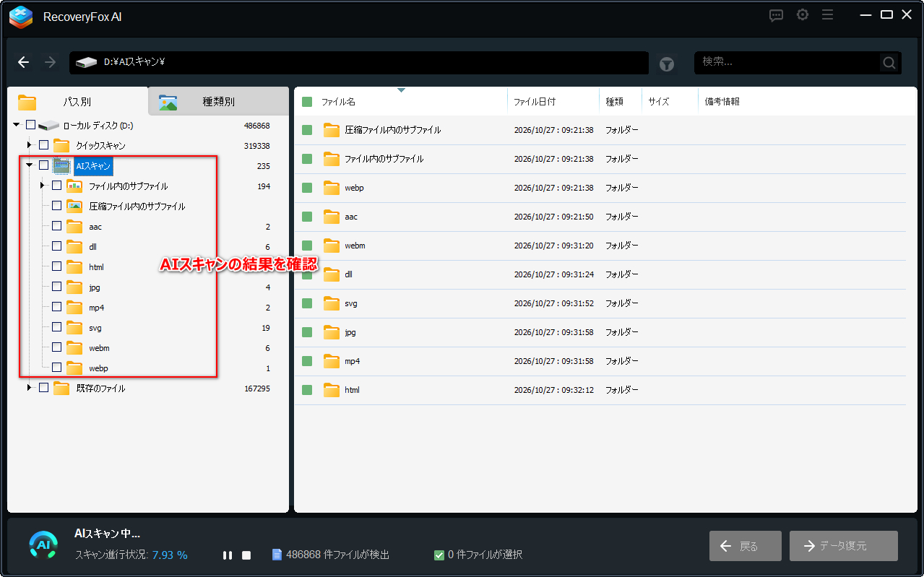This screenshot has width=924, height=577.
Task: Select the webm folder in the tree
Action: [x=99, y=348]
